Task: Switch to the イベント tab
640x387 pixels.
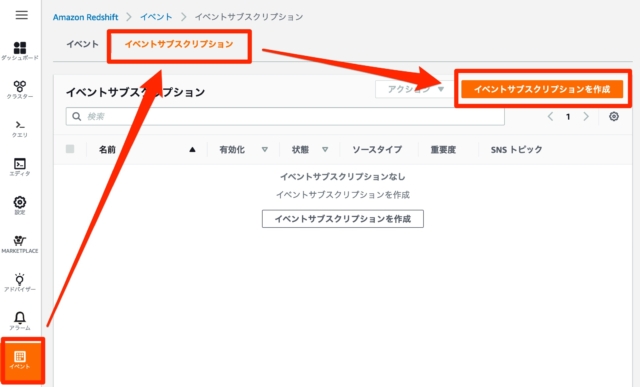Action: coord(82,44)
